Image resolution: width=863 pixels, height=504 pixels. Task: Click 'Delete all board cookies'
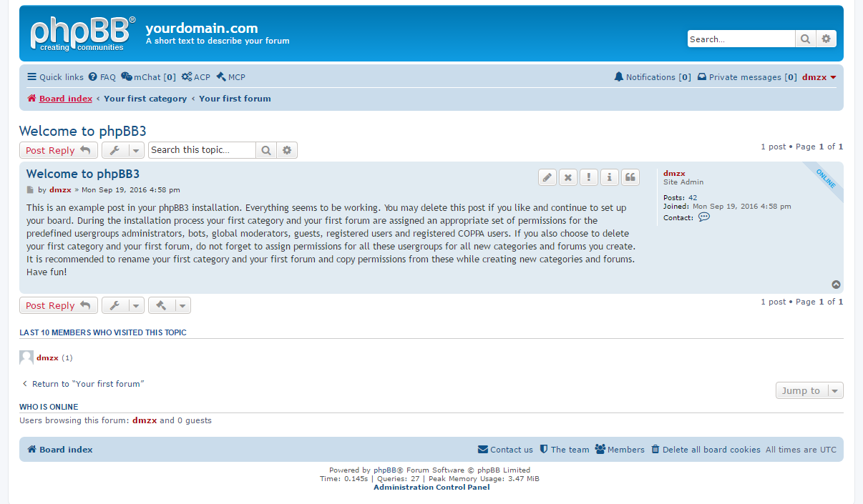click(x=706, y=450)
